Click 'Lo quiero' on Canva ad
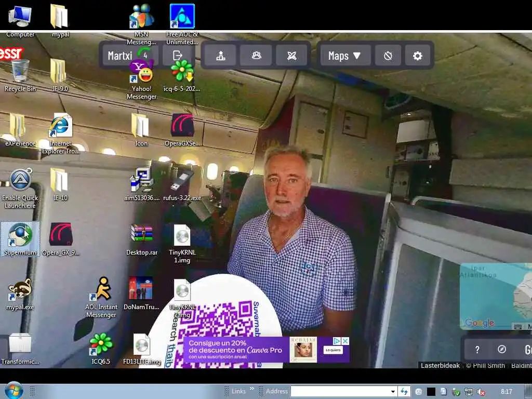This screenshot has width=532, height=399. (x=333, y=350)
